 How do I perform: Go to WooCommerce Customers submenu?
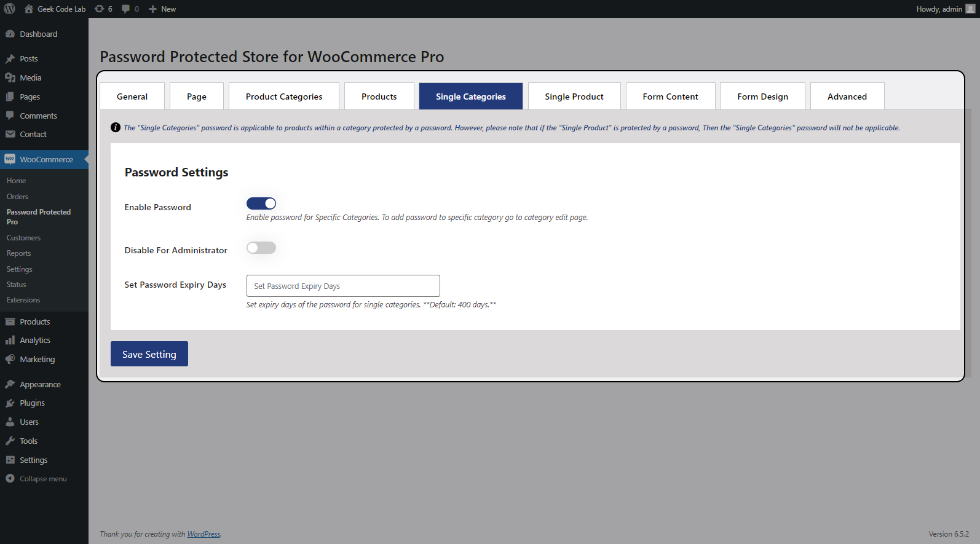pos(23,238)
